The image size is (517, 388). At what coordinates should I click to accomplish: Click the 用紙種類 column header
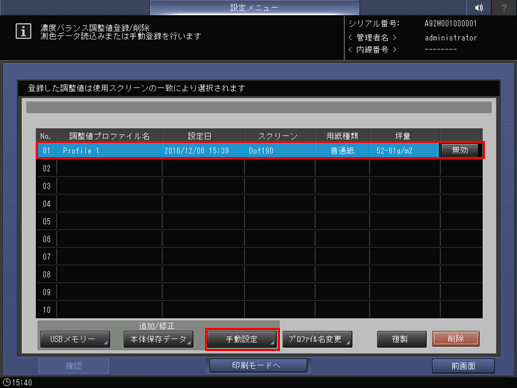pyautogui.click(x=342, y=136)
